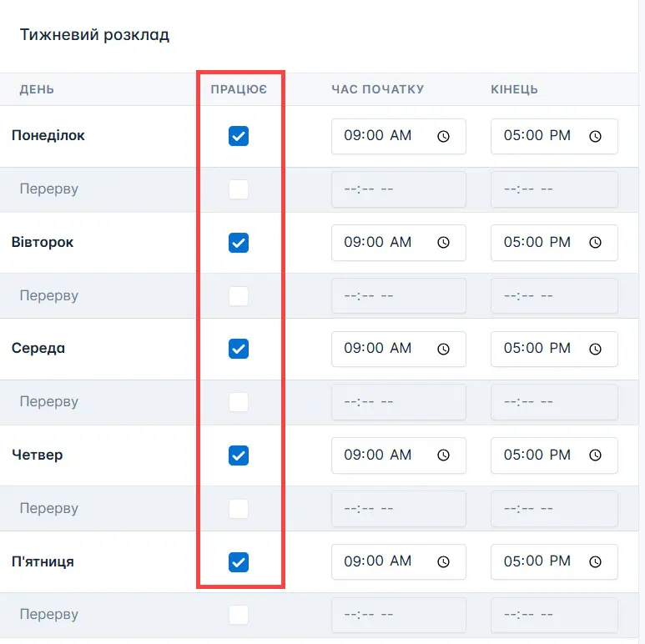The width and height of the screenshot is (645, 644).
Task: Enable the break checkbox under Понеділок
Action: (x=239, y=189)
